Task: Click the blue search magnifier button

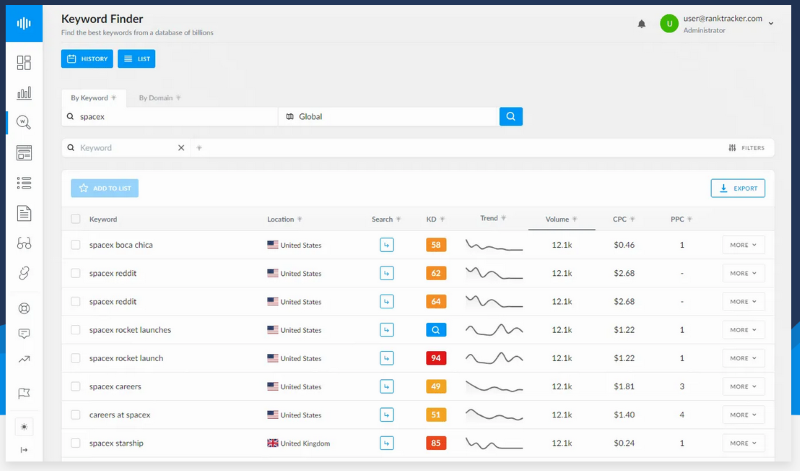Action: pyautogui.click(x=511, y=116)
